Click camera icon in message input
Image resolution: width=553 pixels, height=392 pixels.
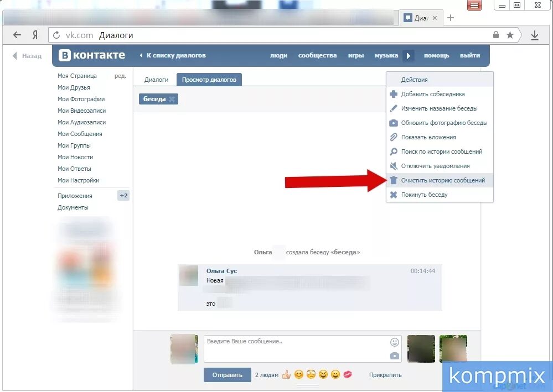395,356
